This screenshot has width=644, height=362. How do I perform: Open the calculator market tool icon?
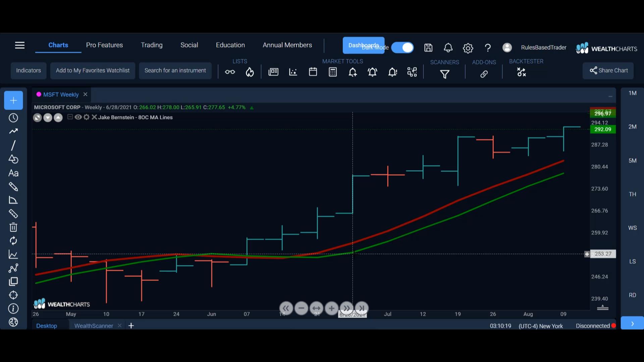[333, 72]
